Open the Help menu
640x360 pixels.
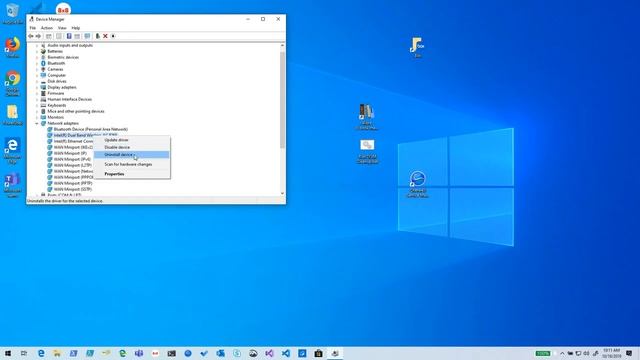[76, 28]
